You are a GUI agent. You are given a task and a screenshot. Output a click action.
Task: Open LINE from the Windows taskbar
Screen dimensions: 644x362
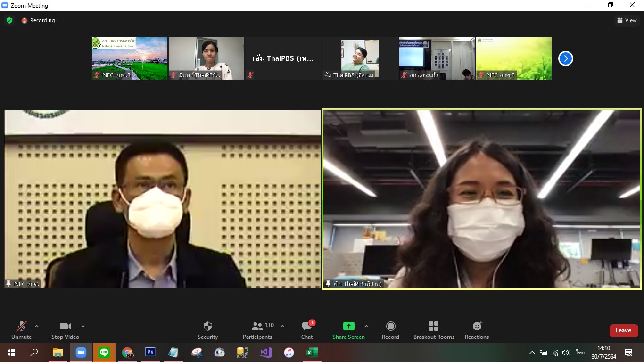(104, 352)
